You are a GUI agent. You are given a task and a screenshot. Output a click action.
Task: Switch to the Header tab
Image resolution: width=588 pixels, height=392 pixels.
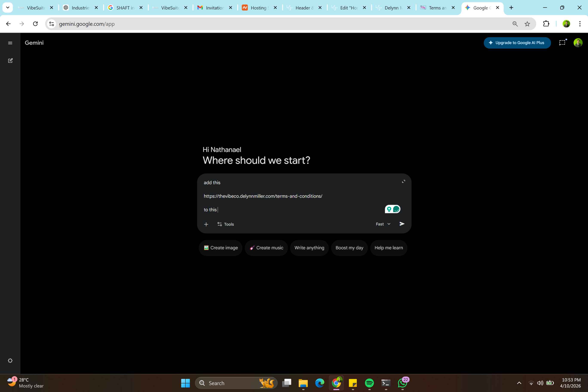coord(304,8)
